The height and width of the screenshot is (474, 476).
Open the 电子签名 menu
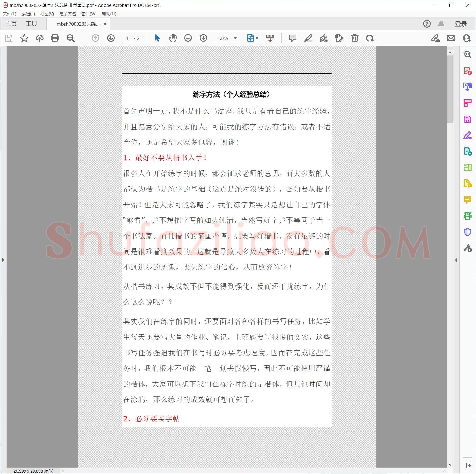pyautogui.click(x=67, y=14)
